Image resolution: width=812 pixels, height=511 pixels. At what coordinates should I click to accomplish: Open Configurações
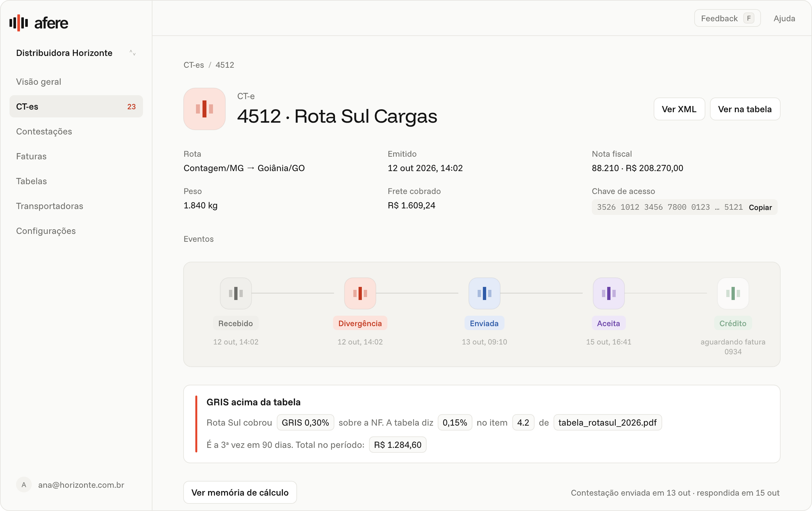pyautogui.click(x=76, y=231)
